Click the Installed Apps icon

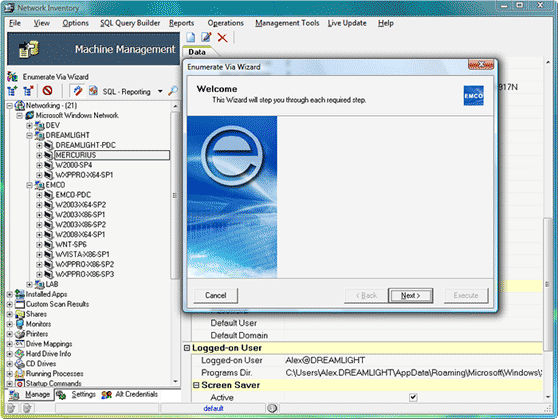[x=20, y=294]
